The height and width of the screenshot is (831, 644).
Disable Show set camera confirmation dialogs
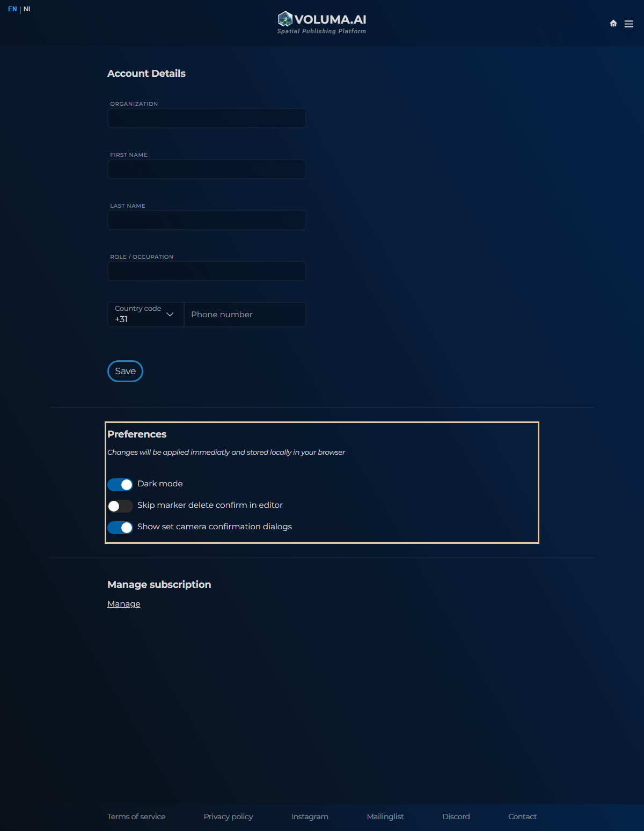120,527
